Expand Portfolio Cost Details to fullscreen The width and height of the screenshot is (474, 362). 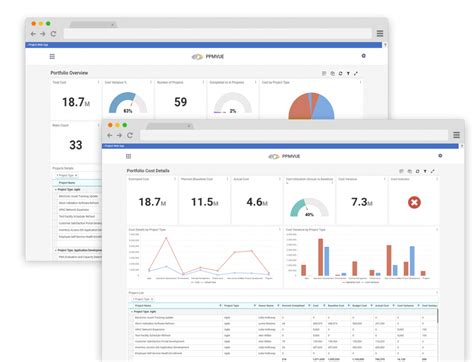[x=432, y=171]
